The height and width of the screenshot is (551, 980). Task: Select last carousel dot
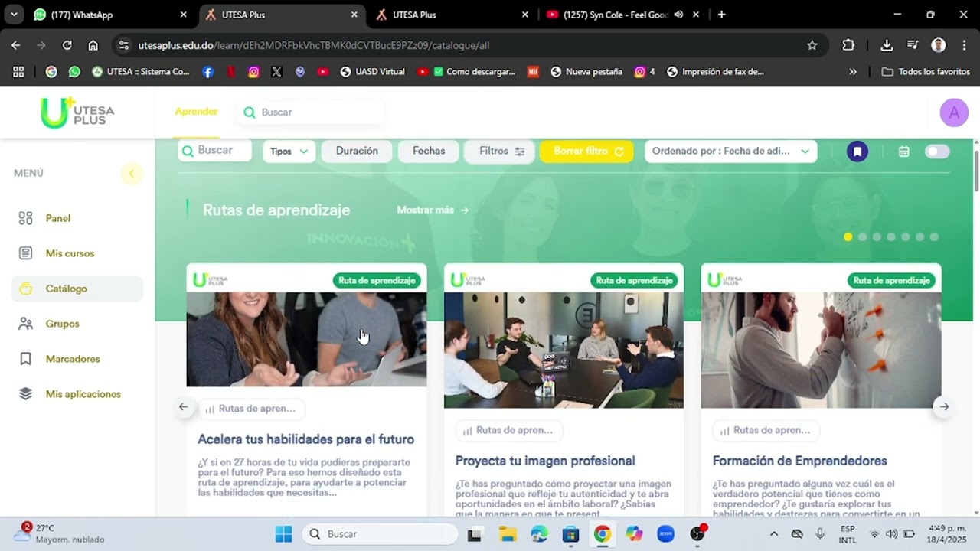tap(934, 237)
